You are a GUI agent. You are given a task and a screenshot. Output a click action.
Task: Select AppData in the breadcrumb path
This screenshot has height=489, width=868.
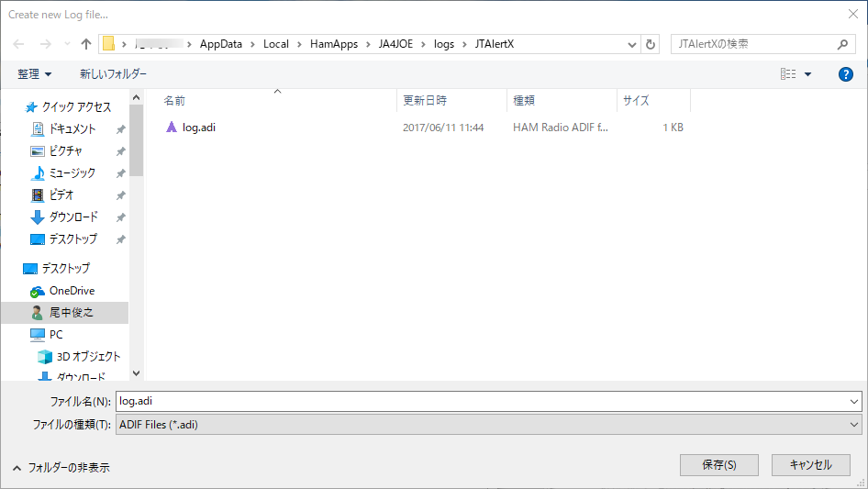tap(221, 44)
